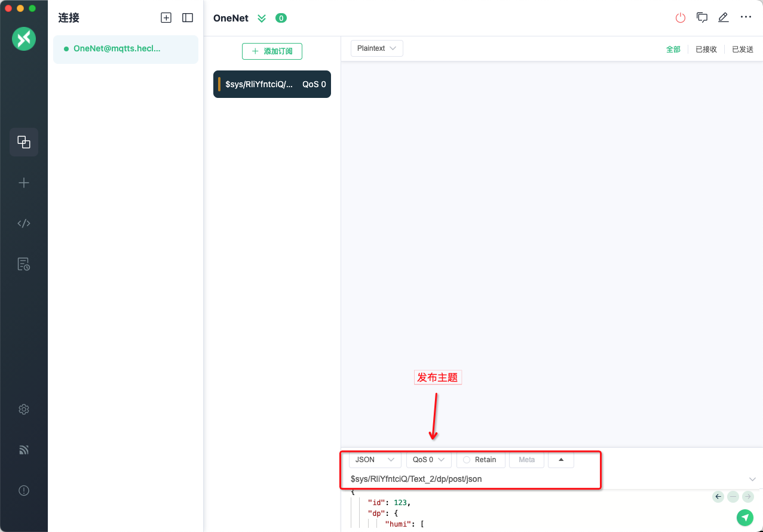Open the QoS 0 dropdown

coord(428,460)
